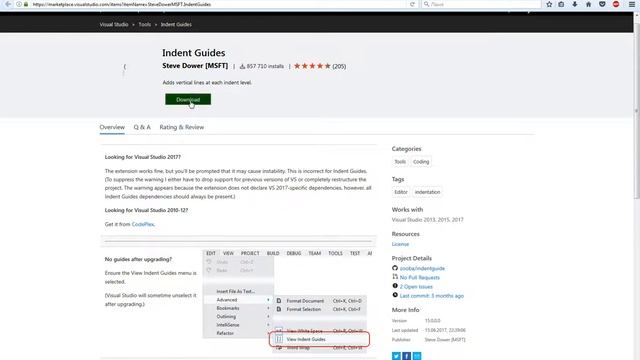The height and width of the screenshot is (360, 640).
Task: Switch to the Q & A tab
Action: [142, 127]
